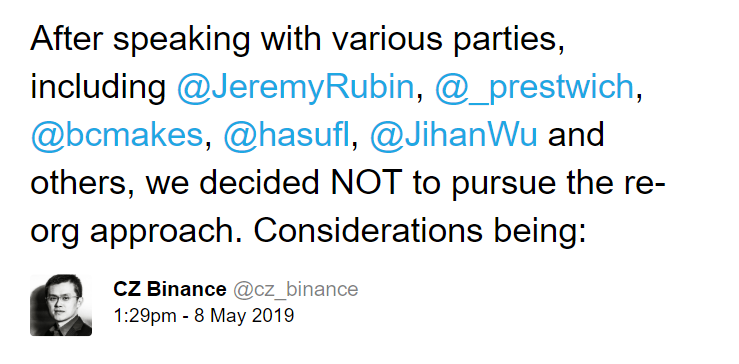Click the date 8 May 2019
Image resolution: width=739 pixels, height=364 pixels.
(x=244, y=315)
